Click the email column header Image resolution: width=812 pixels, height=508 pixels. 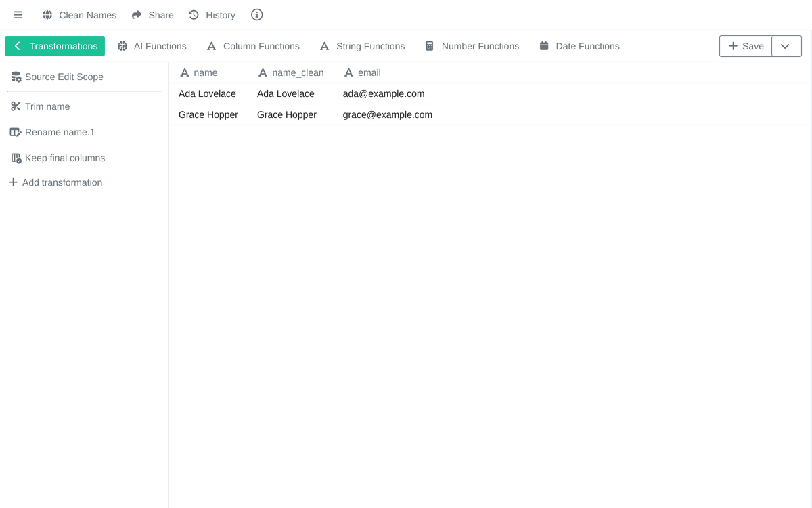point(362,72)
